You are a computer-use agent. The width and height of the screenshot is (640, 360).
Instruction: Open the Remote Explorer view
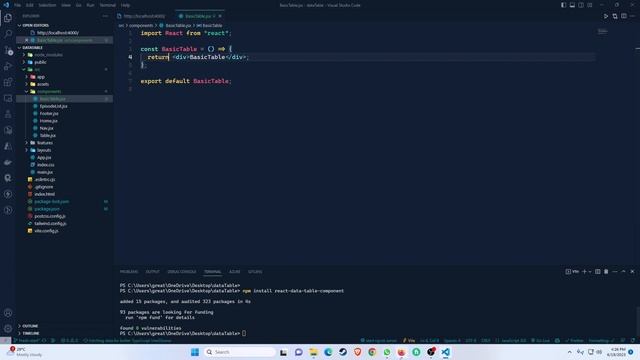pos(8,98)
